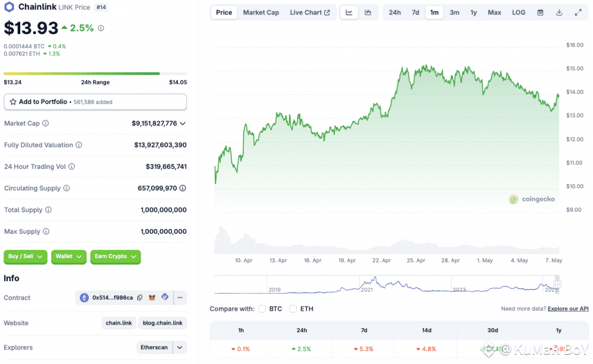Show Fully Diluted Valuation info tooltip
Viewport: 593px width, 364px height.
pos(79,145)
